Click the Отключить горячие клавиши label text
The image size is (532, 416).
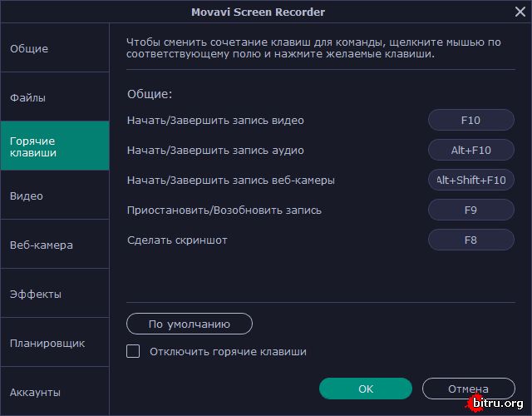(228, 351)
